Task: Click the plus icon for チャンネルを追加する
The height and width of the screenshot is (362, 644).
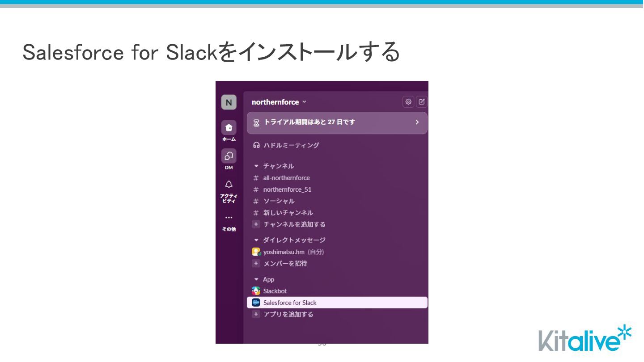Action: pos(256,224)
